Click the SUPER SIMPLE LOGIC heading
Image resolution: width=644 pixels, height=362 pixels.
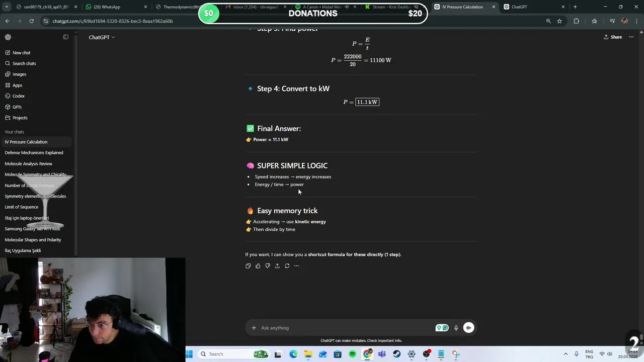click(292, 165)
